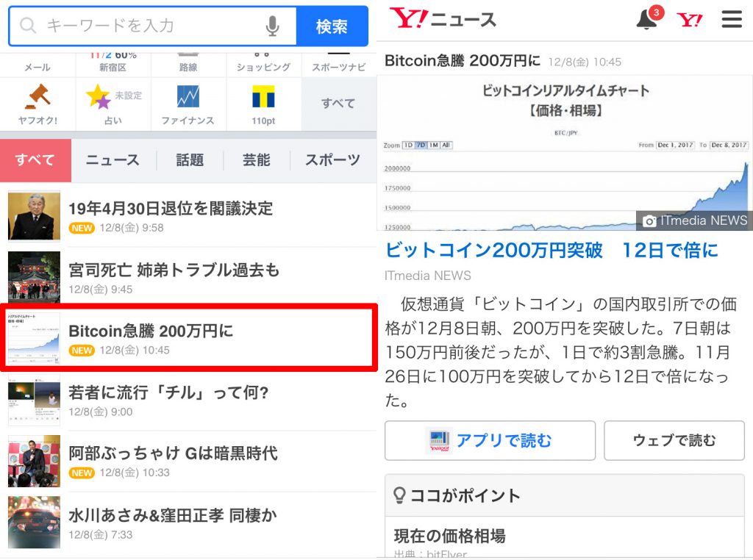Tap the microphone voice search icon
Image resolution: width=753 pixels, height=560 pixels.
272,26
